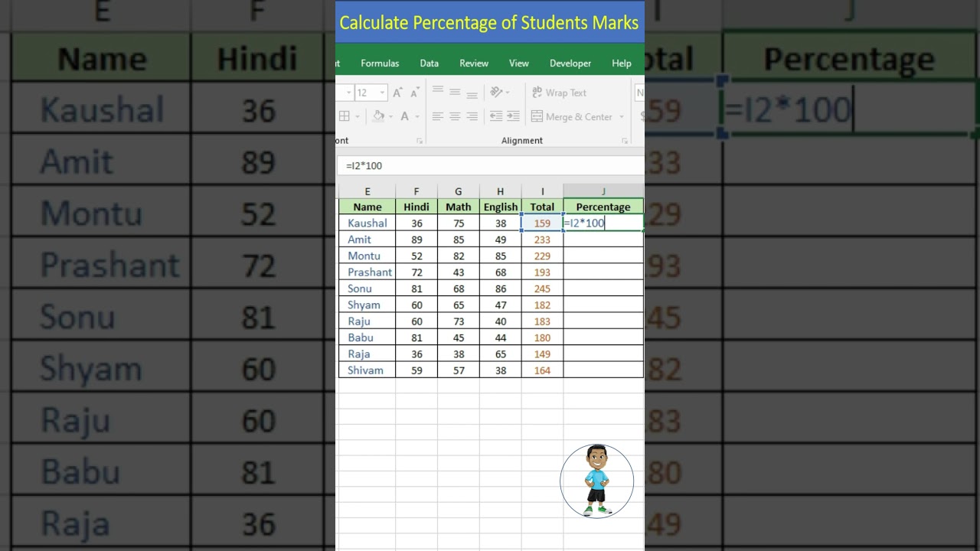The width and height of the screenshot is (980, 551).
Task: Switch to the Help tab
Action: (622, 64)
